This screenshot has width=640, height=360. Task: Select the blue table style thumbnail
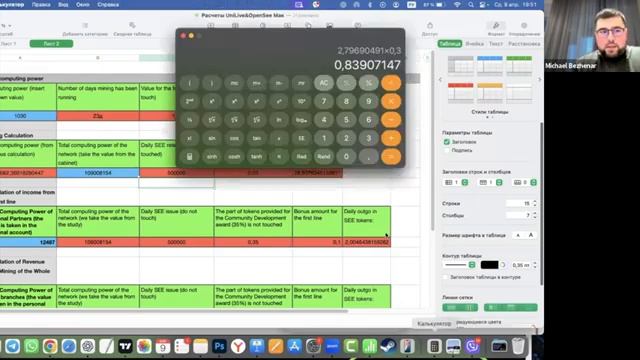490,65
